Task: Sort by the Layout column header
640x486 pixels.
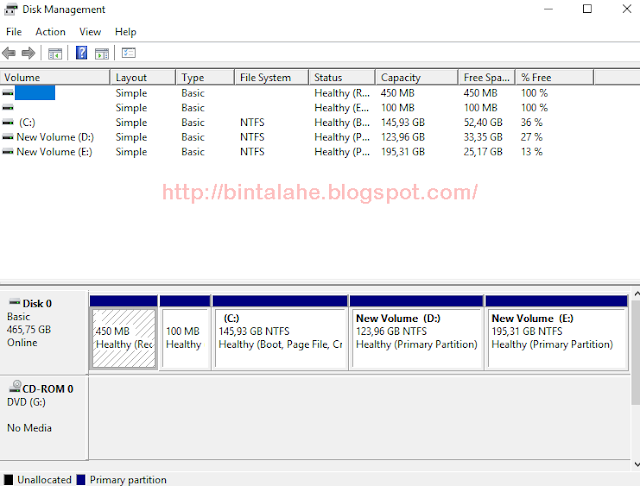Action: pos(143,78)
